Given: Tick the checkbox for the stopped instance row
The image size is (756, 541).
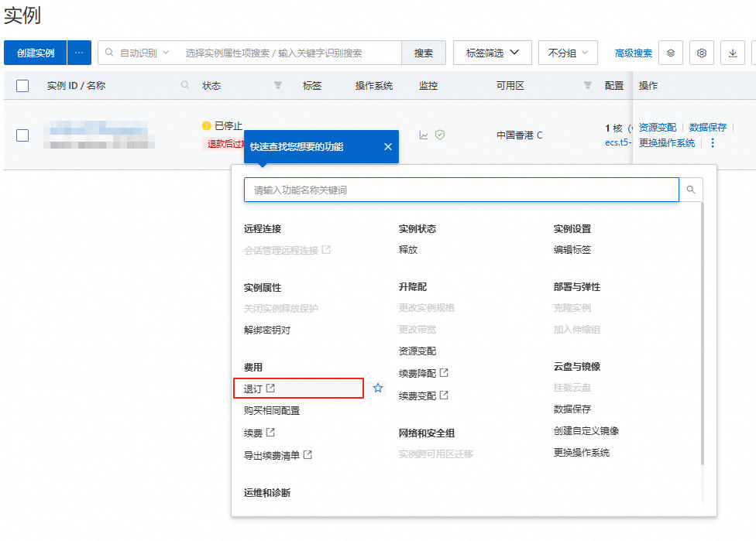Looking at the screenshot, I should pyautogui.click(x=22, y=135).
